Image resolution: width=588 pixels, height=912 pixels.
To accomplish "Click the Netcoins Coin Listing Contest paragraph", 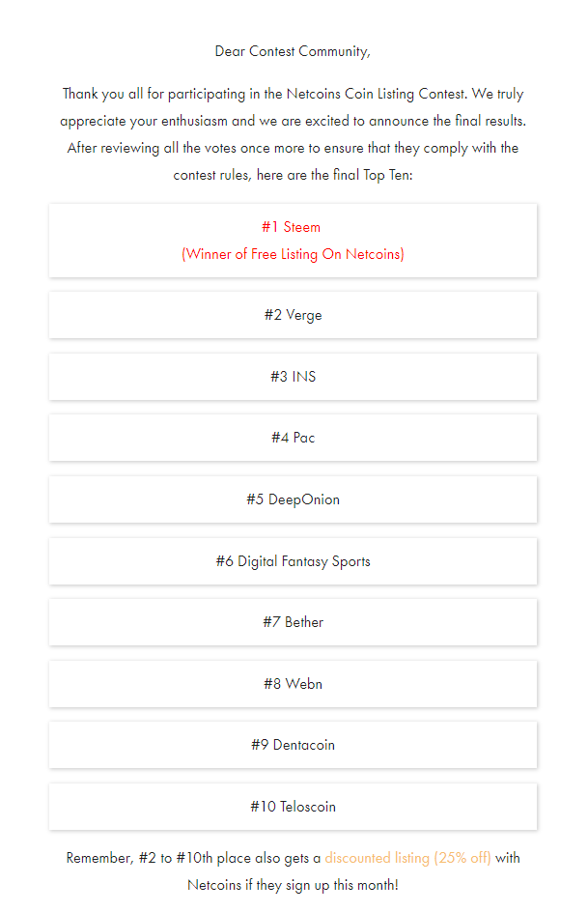I will pyautogui.click(x=293, y=134).
